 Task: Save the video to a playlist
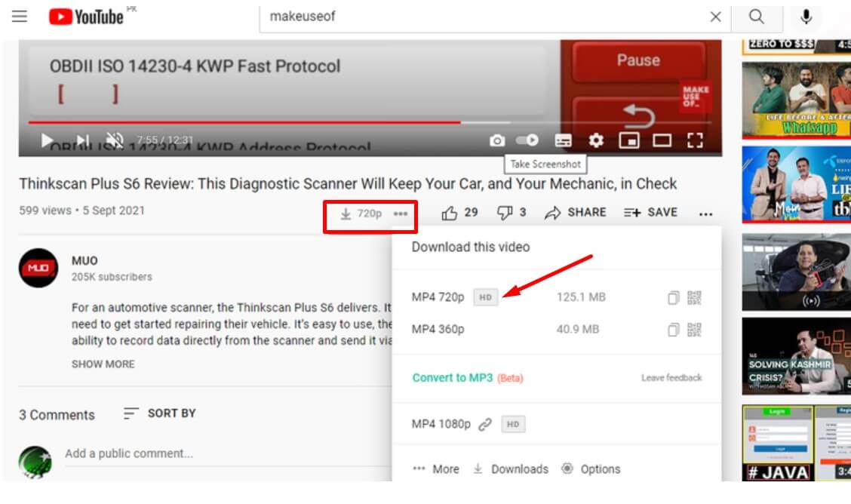pos(650,213)
